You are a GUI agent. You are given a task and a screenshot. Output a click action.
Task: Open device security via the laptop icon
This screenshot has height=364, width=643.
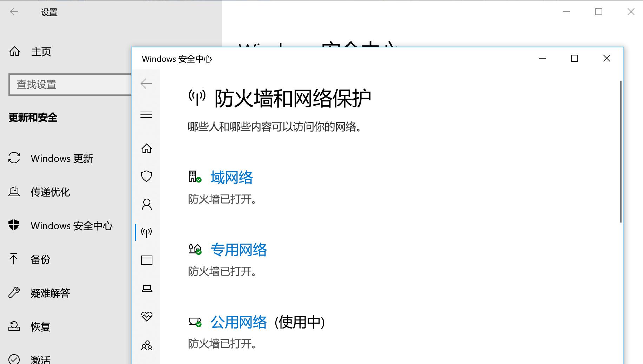click(x=146, y=289)
